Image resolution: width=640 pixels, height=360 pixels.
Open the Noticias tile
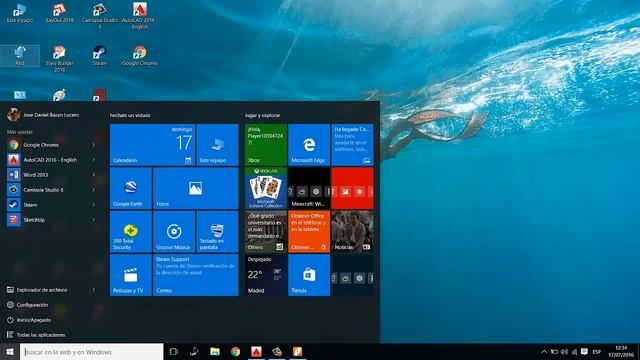click(352, 232)
